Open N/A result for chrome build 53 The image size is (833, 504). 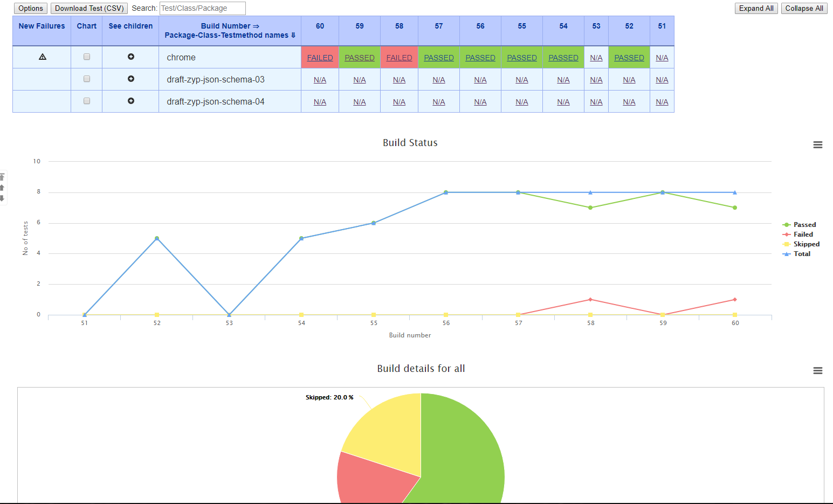[596, 58]
